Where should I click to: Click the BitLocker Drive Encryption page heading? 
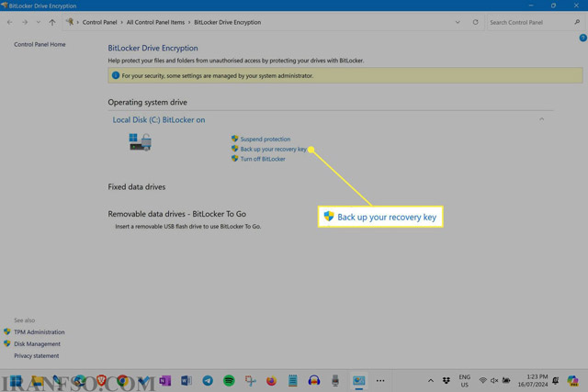click(x=153, y=48)
